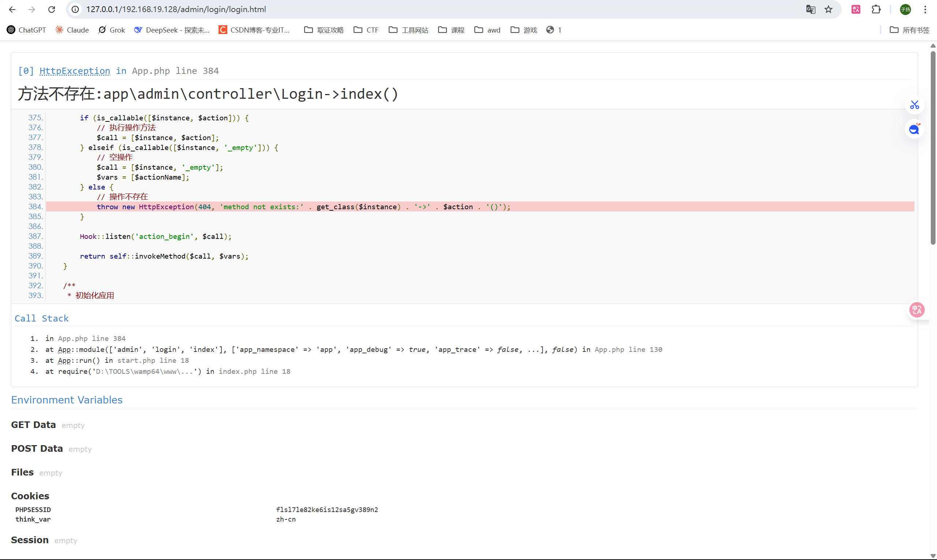Open the ChatGPT bookmark
The width and height of the screenshot is (937, 560).
click(26, 30)
